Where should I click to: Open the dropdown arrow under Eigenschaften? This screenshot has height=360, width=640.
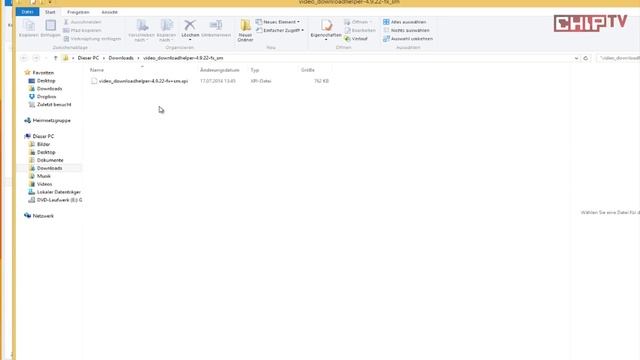(326, 40)
